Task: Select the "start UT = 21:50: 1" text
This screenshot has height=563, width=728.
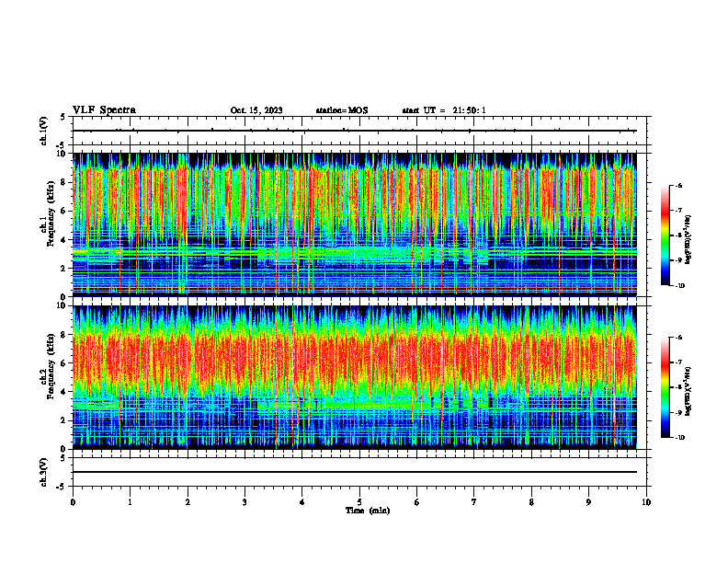Action: point(444,110)
